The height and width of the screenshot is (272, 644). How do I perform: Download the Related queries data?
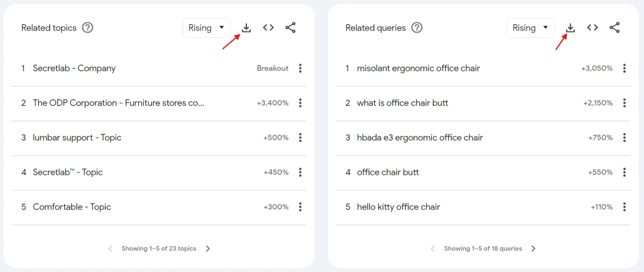pyautogui.click(x=570, y=28)
